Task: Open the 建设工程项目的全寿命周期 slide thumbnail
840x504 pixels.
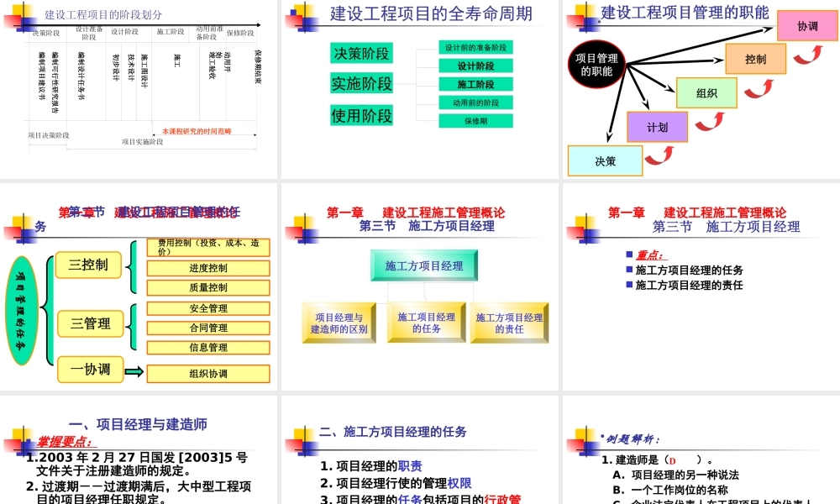Action: coord(419,89)
